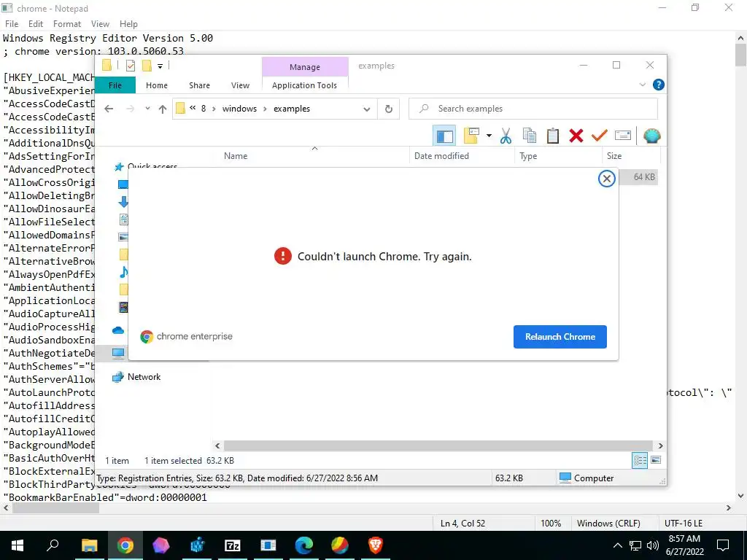This screenshot has width=747, height=560.
Task: Show hidden system tray icons
Action: pyautogui.click(x=617, y=545)
